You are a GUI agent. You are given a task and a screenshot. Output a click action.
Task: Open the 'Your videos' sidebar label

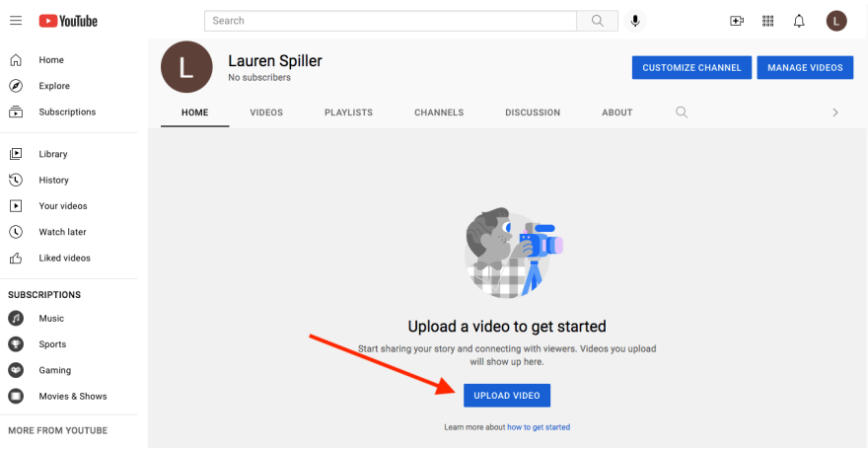point(63,206)
